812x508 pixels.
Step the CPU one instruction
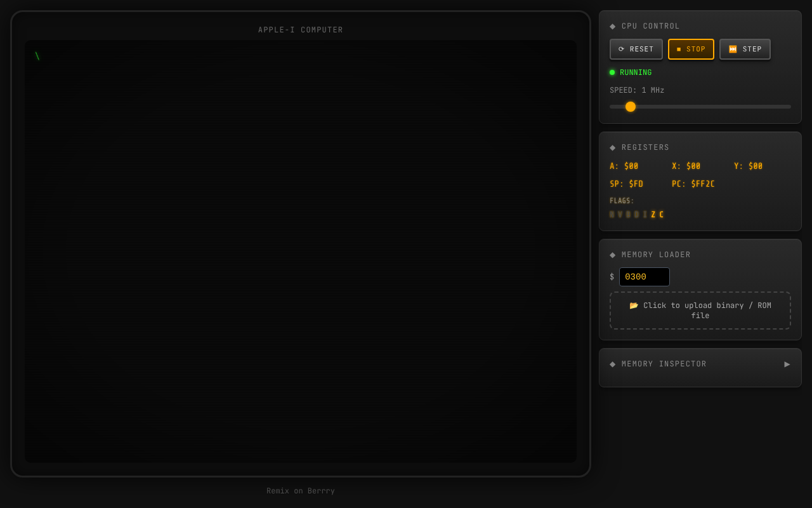coord(745,49)
